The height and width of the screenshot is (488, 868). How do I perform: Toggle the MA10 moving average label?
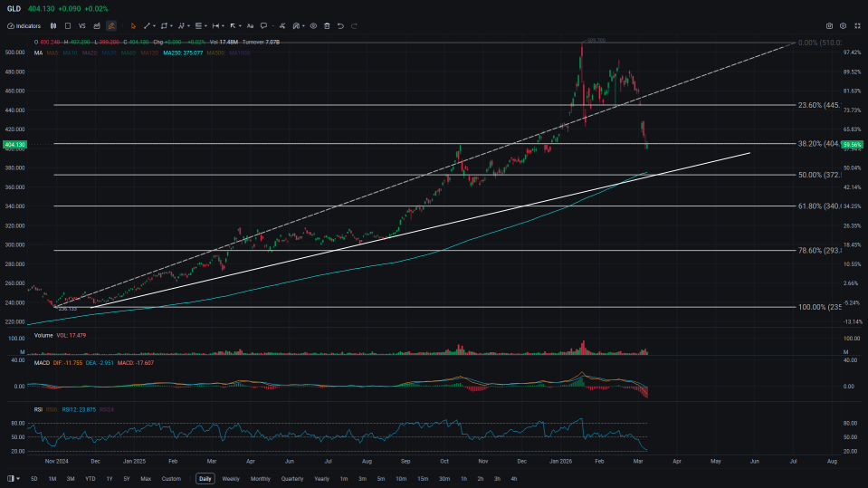click(x=70, y=53)
